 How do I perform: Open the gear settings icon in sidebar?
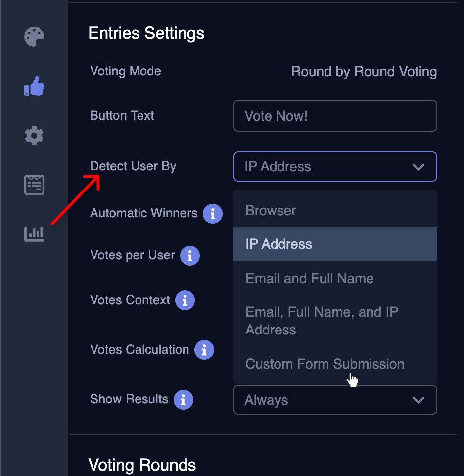click(34, 135)
